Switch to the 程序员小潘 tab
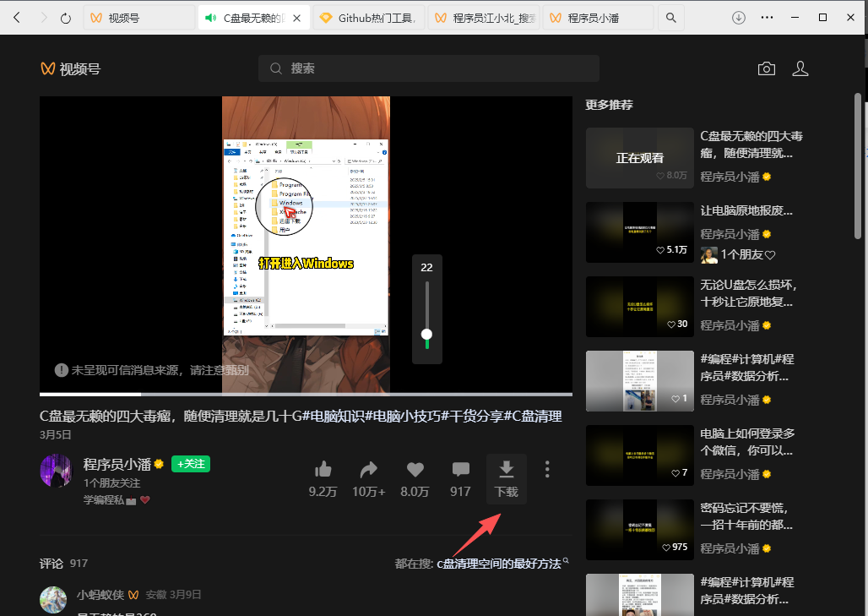The width and height of the screenshot is (868, 616). [x=598, y=18]
